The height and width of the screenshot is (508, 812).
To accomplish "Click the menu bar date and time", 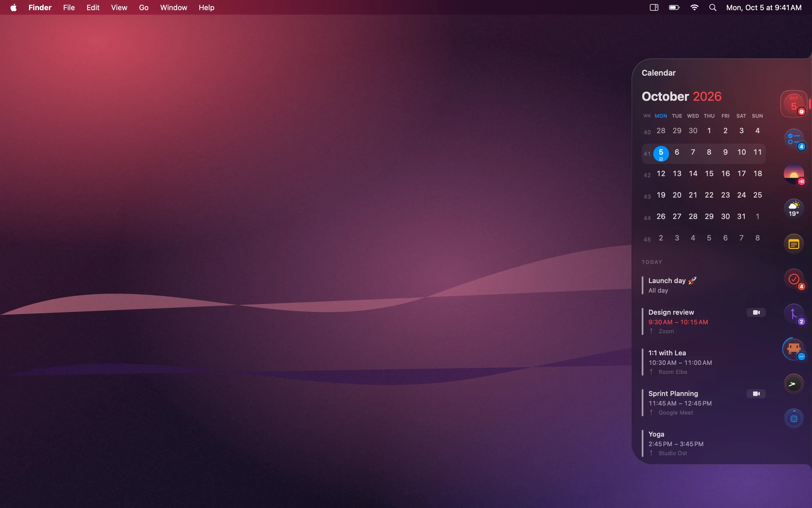I will tap(764, 7).
